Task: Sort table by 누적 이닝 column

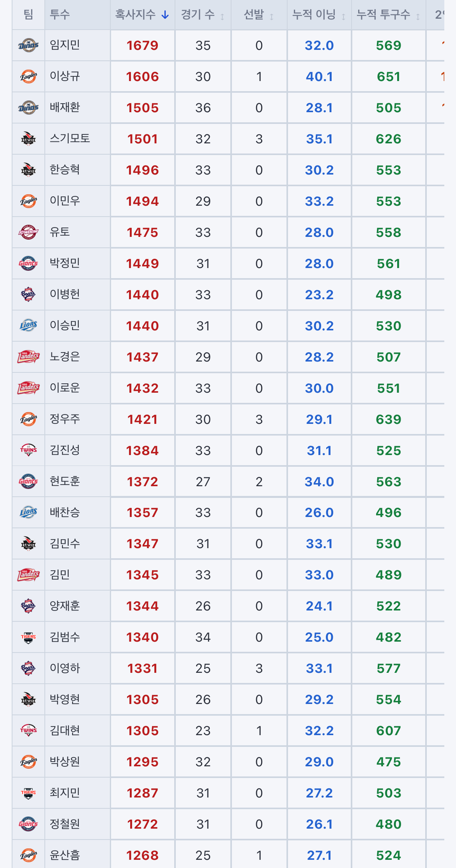Action: [319, 15]
